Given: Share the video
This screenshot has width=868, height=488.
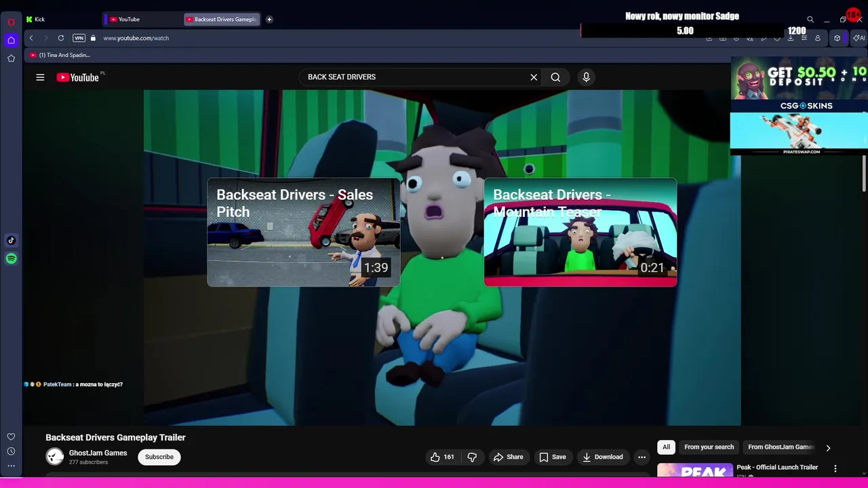Looking at the screenshot, I should pyautogui.click(x=509, y=457).
